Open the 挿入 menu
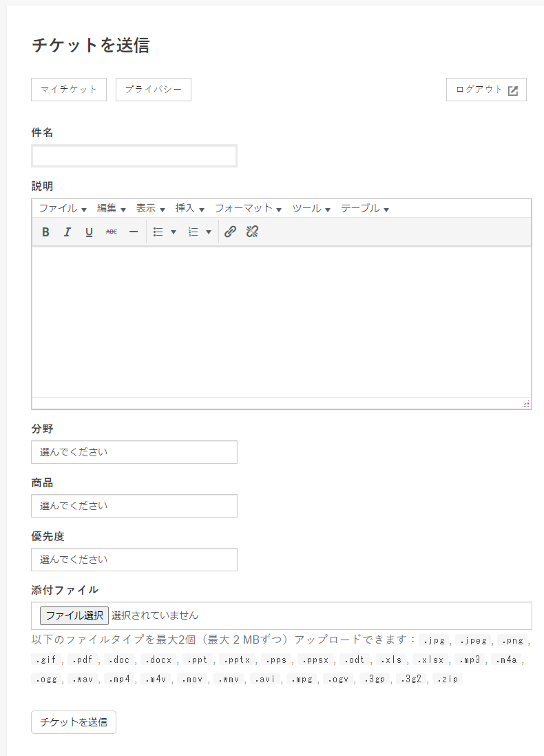This screenshot has width=544, height=756. pos(190,208)
